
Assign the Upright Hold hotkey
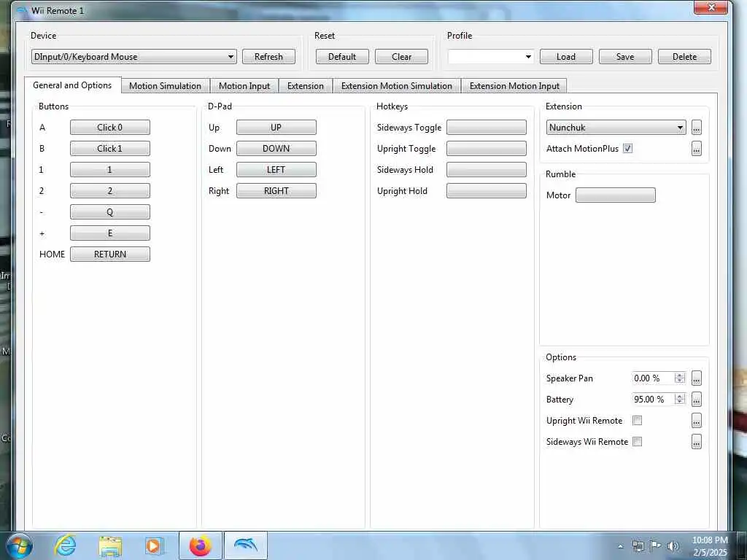[x=487, y=190]
